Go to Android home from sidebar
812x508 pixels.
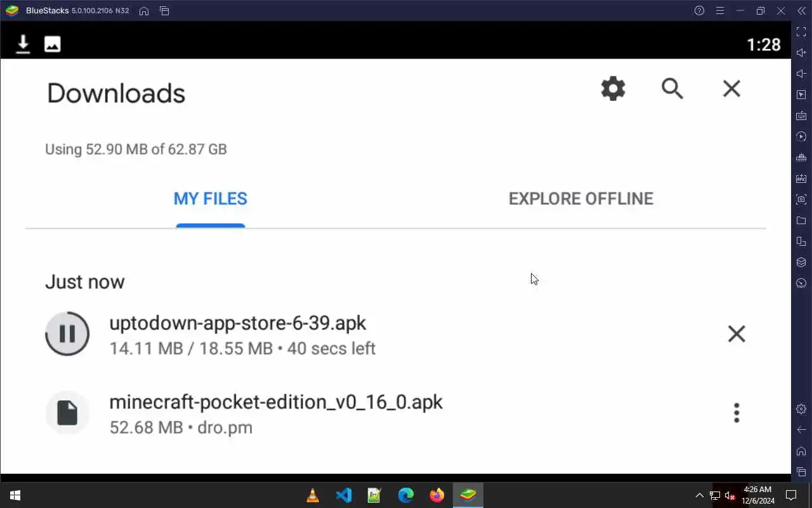pos(801,451)
